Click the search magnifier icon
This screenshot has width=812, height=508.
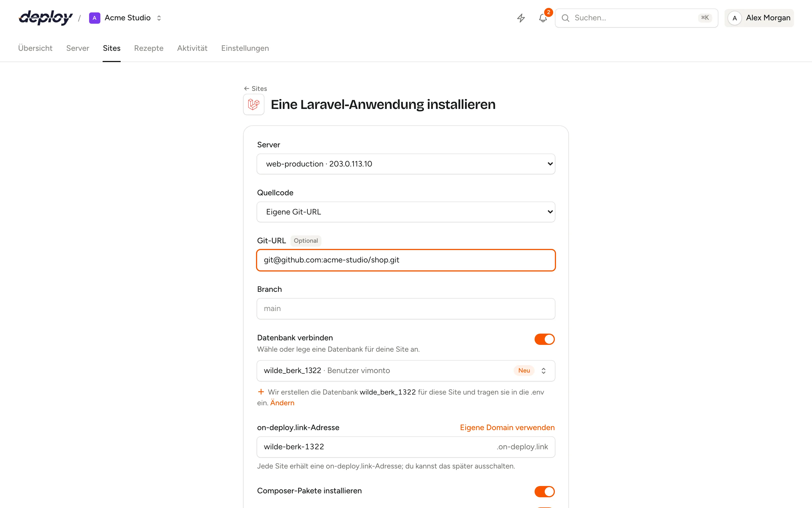pos(565,18)
